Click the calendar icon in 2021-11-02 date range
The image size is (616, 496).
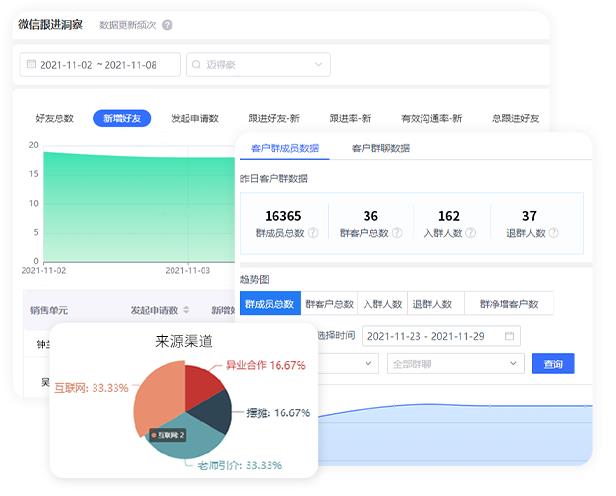tap(31, 65)
